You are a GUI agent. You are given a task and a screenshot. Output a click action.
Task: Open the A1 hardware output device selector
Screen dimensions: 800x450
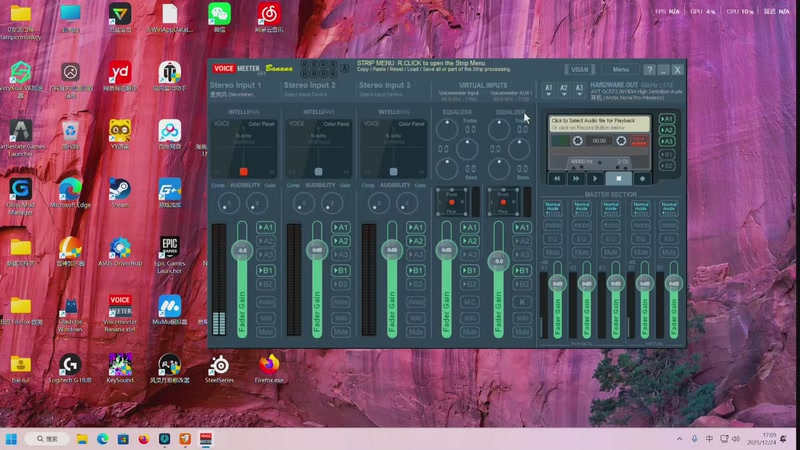(x=548, y=90)
